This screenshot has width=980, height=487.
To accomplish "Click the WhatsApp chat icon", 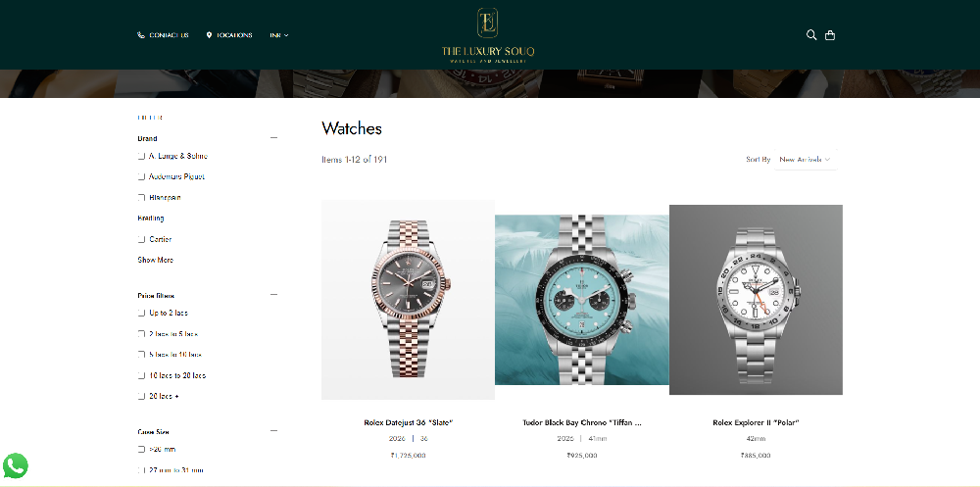I will point(15,465).
